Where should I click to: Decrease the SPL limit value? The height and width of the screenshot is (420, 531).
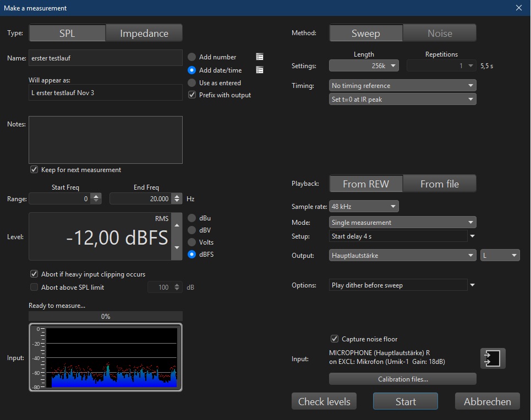pyautogui.click(x=177, y=290)
